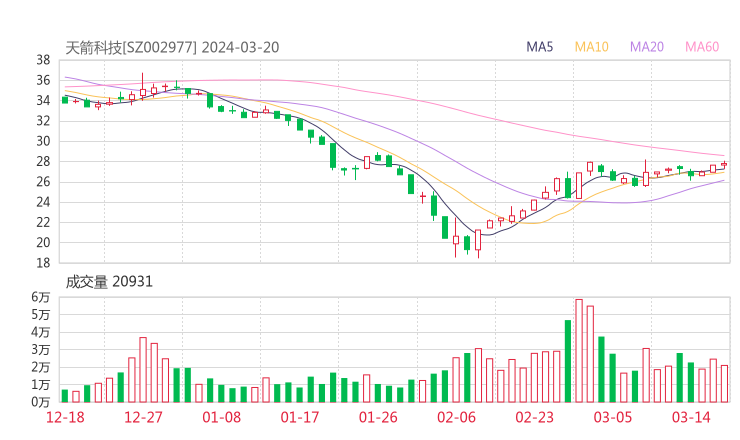Click the 1万 volume axis label
The image size is (740, 440).
coord(41,385)
